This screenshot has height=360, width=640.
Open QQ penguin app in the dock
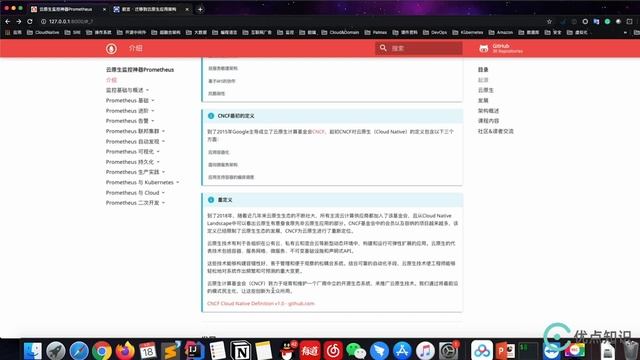[287, 351]
